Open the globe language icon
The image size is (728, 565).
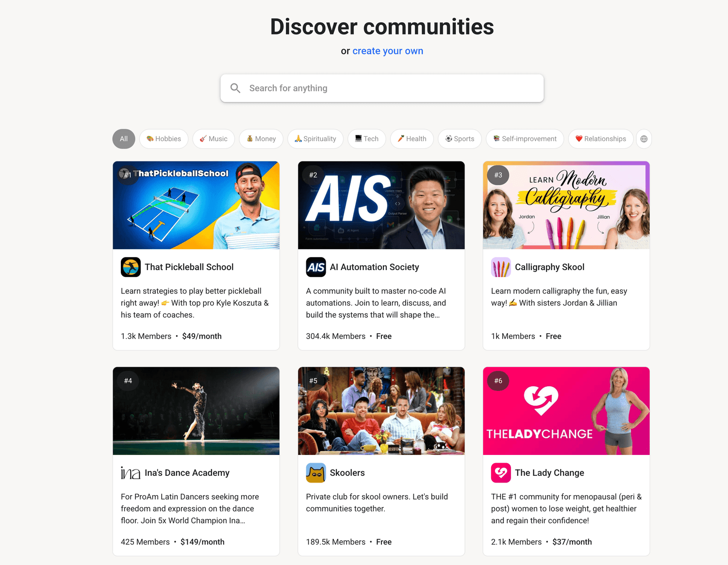click(644, 139)
